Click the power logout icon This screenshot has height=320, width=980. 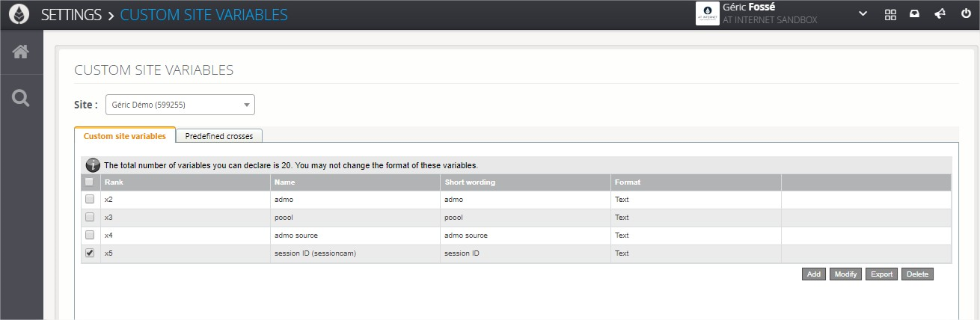tap(965, 15)
